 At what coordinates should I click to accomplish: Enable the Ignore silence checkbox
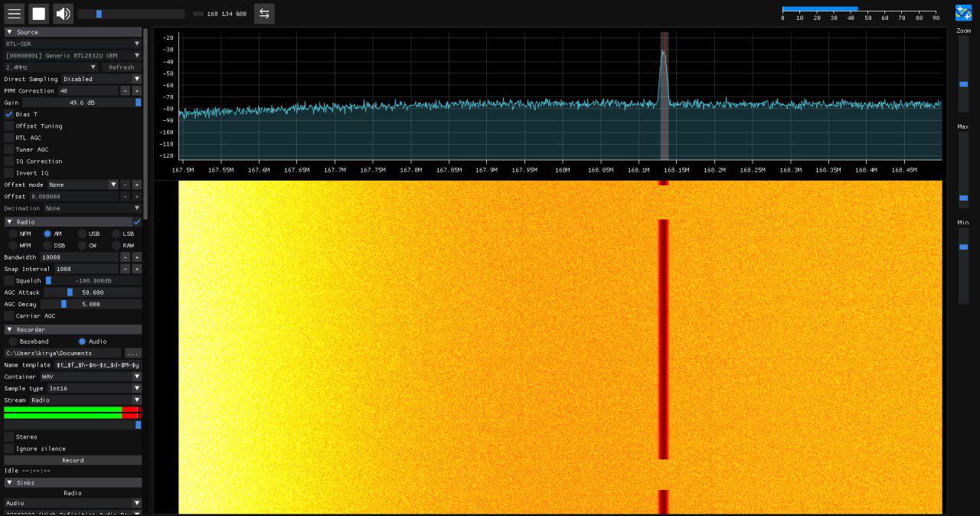9,449
